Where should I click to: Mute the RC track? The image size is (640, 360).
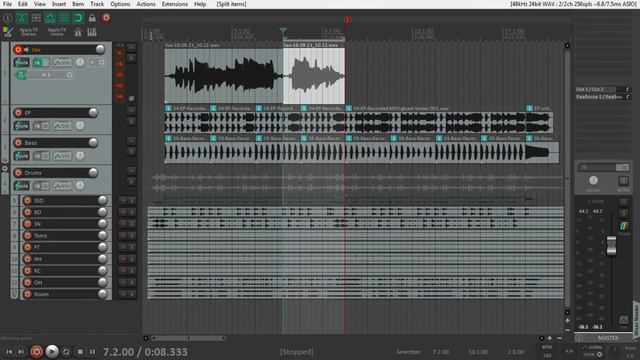(122, 271)
